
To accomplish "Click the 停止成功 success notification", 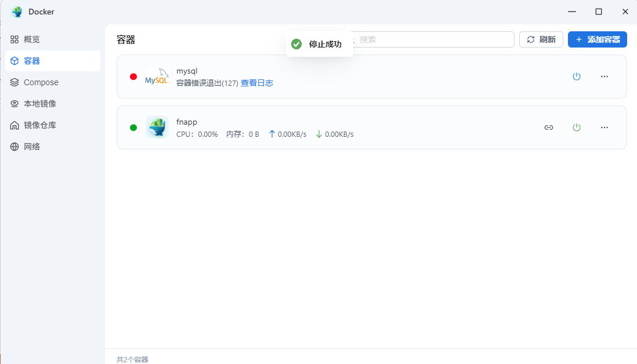I will (319, 44).
